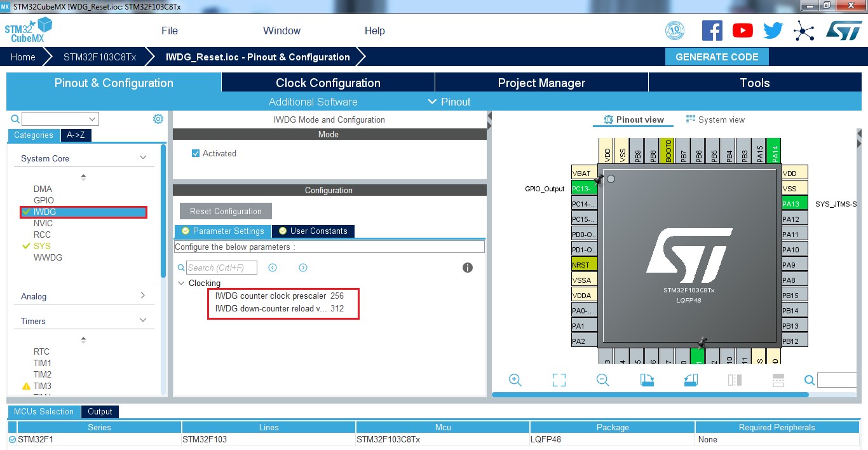Collapse the Clocking parameter group

(181, 283)
